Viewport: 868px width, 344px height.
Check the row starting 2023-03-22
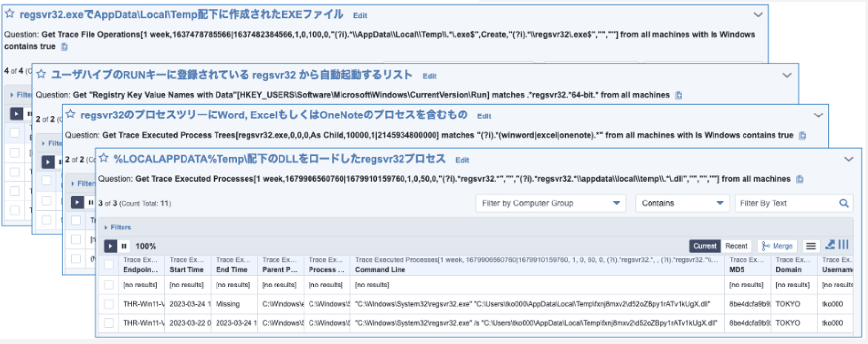[x=109, y=323]
